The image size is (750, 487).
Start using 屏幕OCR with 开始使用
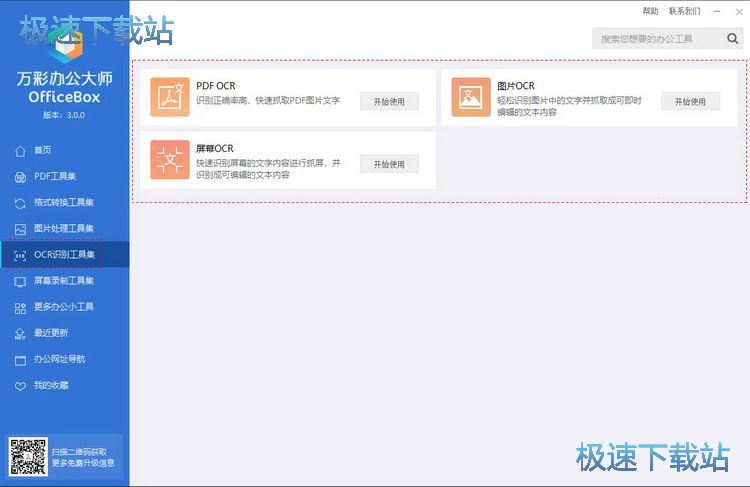click(x=389, y=164)
